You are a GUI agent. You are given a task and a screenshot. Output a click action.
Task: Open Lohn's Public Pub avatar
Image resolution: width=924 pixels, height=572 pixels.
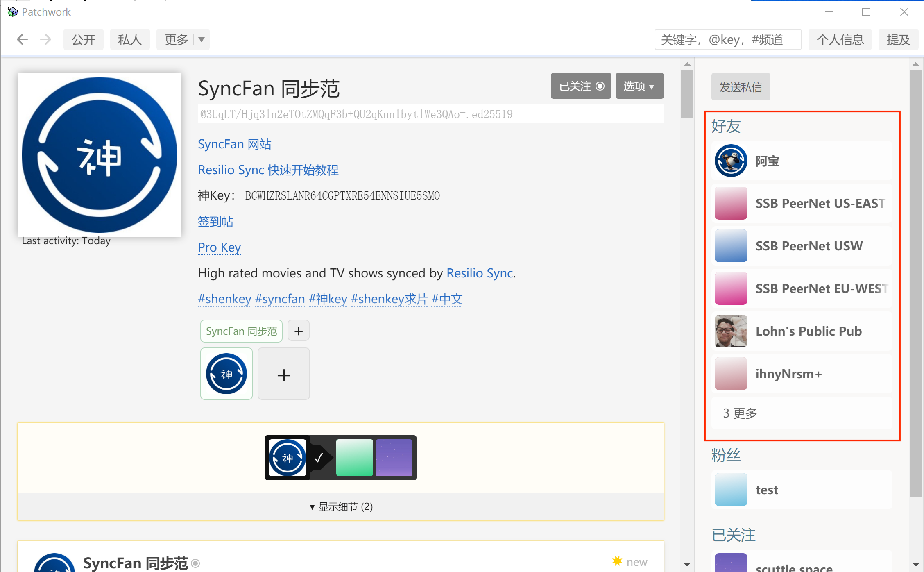[731, 331]
